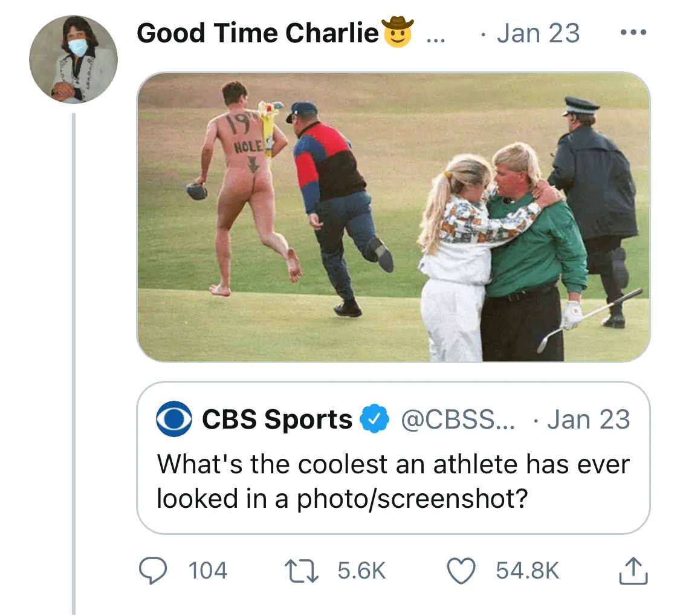Open Good Time Charlie's profile avatar
Screen dimensions: 680x616
point(73,60)
